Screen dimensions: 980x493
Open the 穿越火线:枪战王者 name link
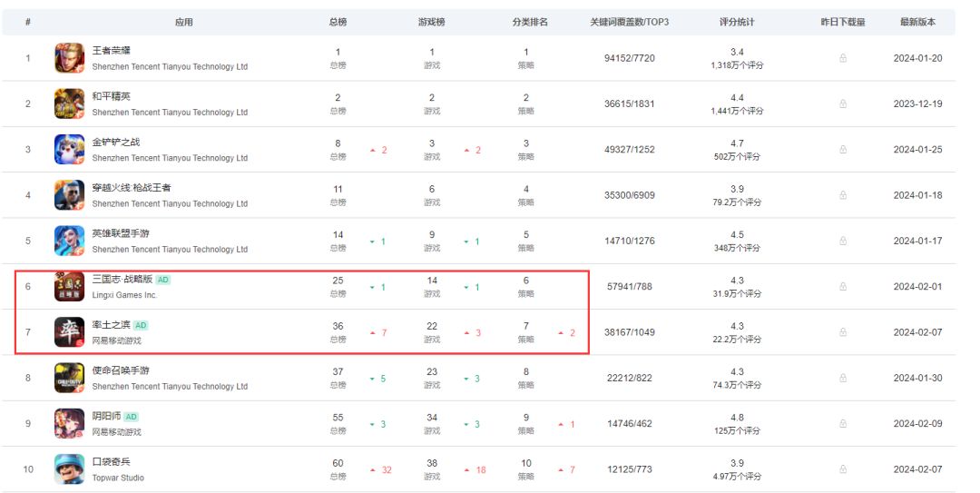(x=132, y=188)
